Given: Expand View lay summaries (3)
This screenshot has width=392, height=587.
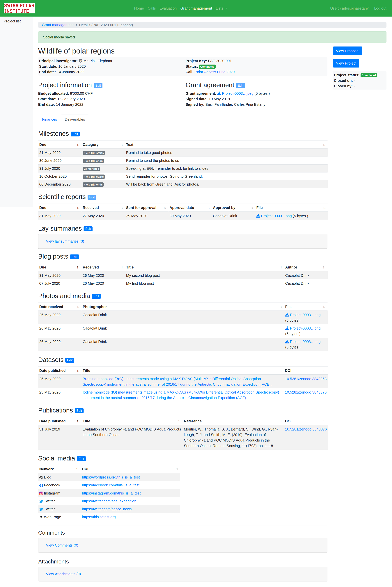Looking at the screenshot, I should pyautogui.click(x=65, y=241).
